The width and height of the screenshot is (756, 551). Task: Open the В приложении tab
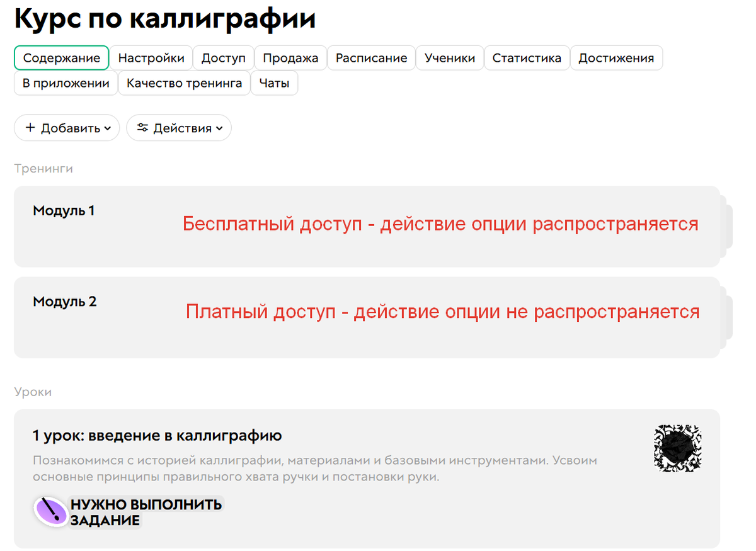(x=65, y=82)
